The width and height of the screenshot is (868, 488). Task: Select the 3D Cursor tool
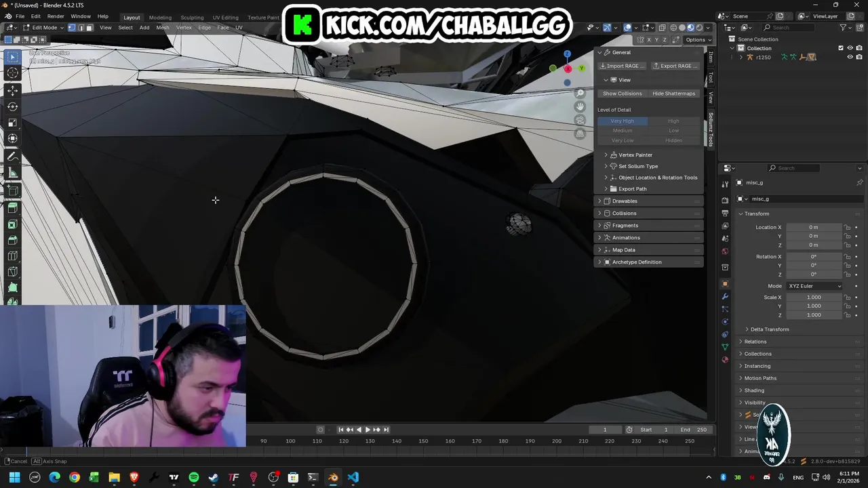coord(12,73)
